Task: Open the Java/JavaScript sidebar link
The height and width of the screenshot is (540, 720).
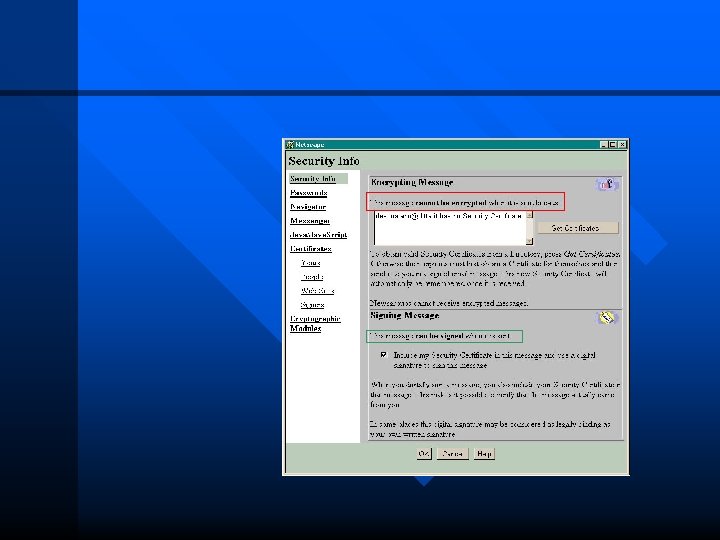Action: (318, 235)
